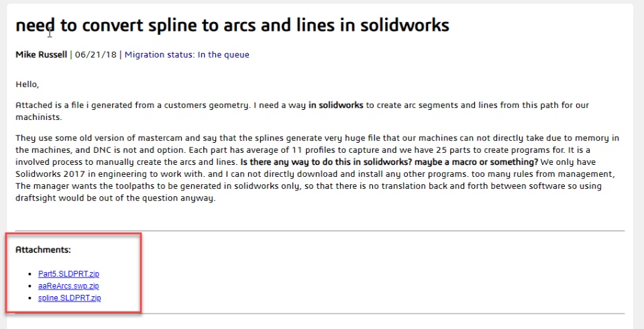Open the spline.SLDPRT.zip attachment link

69,298
